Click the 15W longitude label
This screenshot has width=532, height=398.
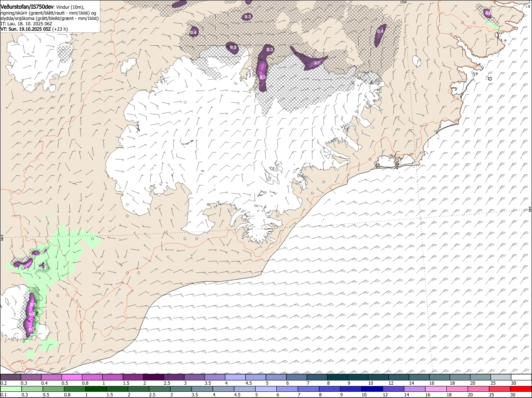tap(403, 2)
